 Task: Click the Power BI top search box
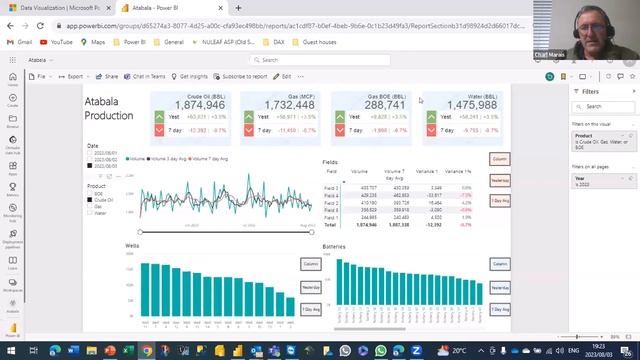320,60
